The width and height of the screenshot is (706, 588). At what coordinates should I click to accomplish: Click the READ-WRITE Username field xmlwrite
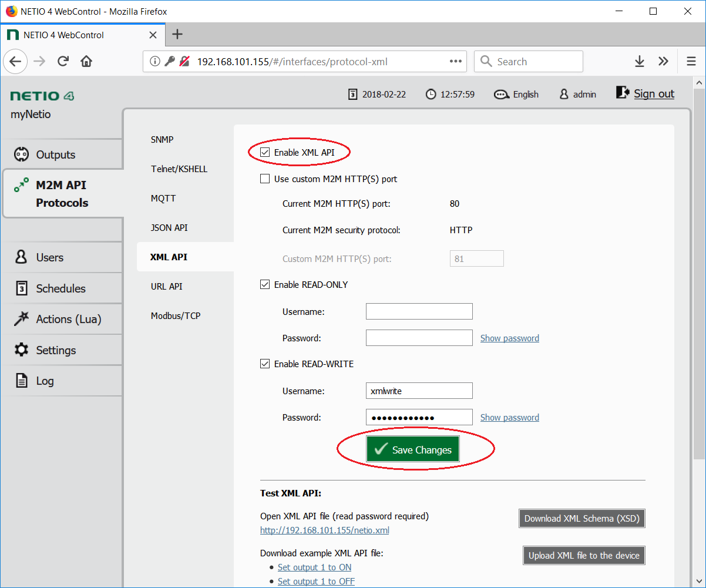tap(419, 391)
